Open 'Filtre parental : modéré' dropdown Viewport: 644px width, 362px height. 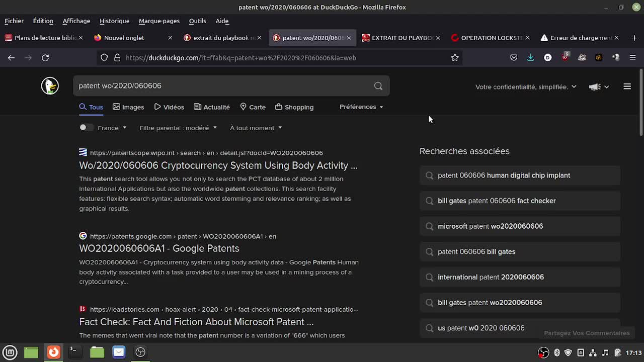(178, 128)
